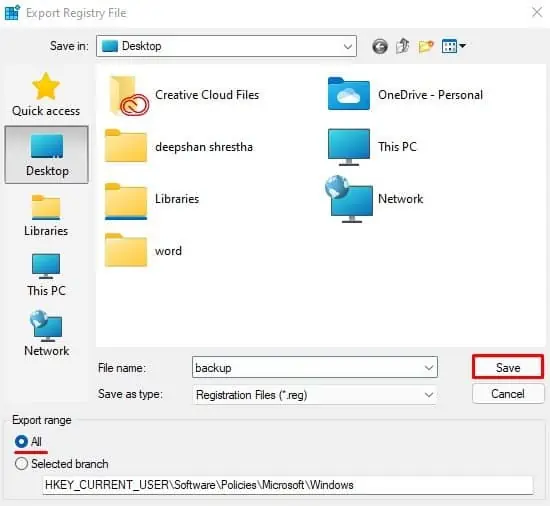Select the Network icon in the file list

349,199
